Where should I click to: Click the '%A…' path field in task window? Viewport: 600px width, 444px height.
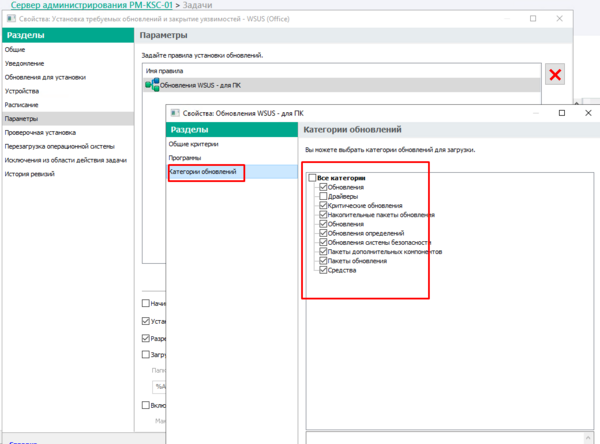(x=159, y=387)
